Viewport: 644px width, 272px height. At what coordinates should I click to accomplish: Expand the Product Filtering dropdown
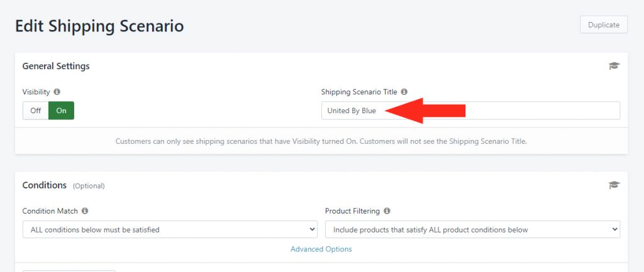click(473, 229)
